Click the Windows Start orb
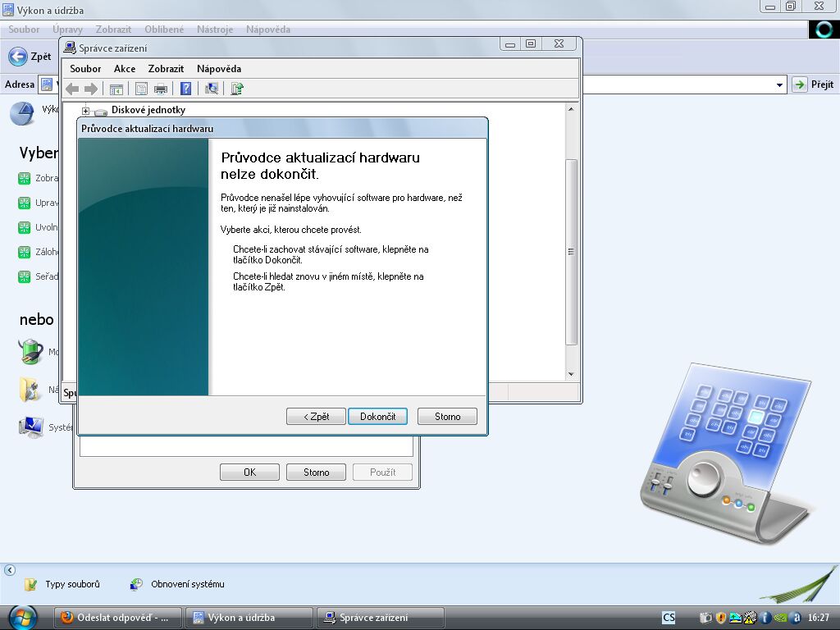The width and height of the screenshot is (840, 630). click(23, 618)
